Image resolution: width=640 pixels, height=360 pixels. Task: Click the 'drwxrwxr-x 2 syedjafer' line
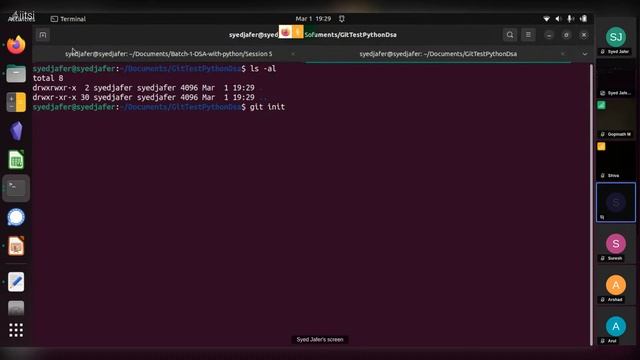click(143, 88)
